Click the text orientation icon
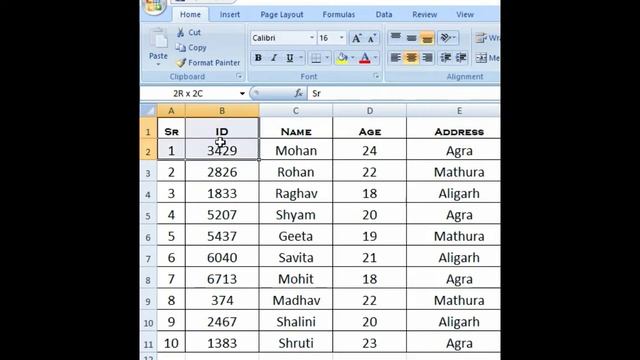 (447, 38)
